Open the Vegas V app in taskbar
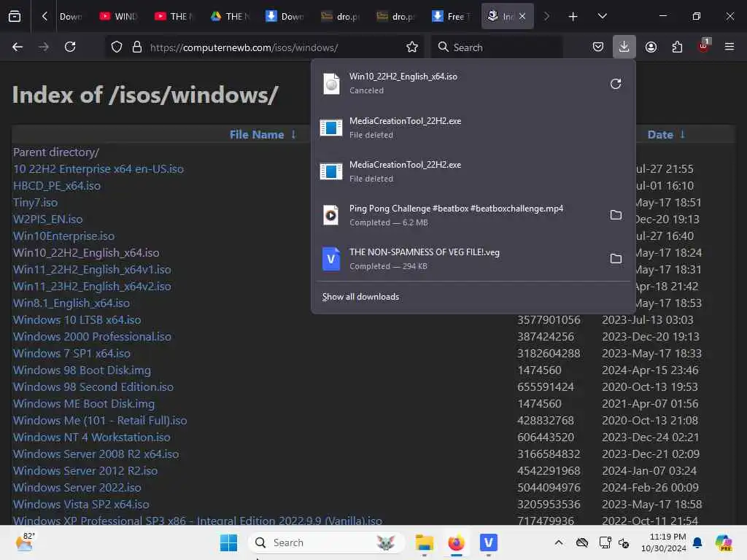Image resolution: width=747 pixels, height=560 pixels. (488, 542)
